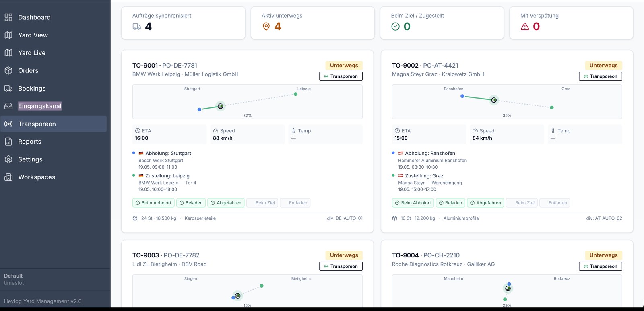Select the Entladen step for TO-9001
The width and height of the screenshot is (644, 311).
coord(295,203)
